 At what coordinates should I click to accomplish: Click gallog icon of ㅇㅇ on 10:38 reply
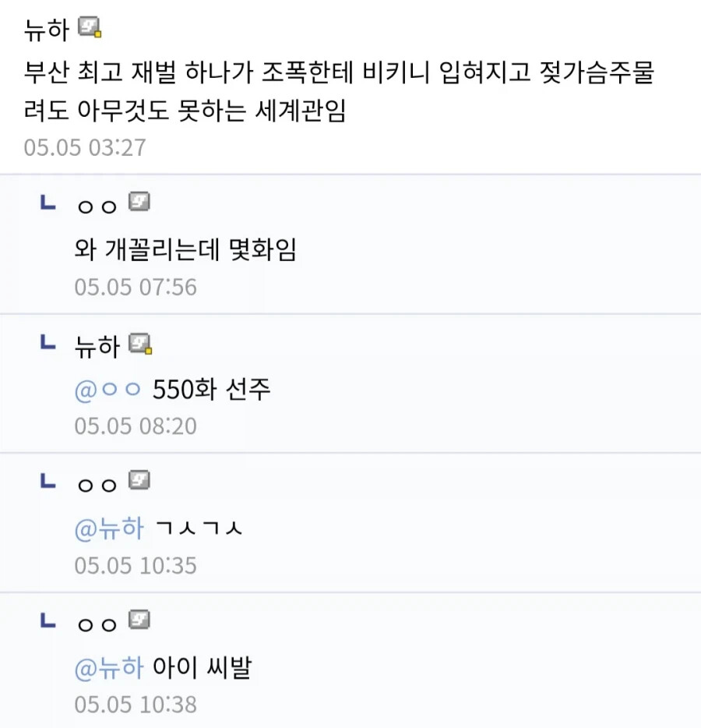[139, 620]
